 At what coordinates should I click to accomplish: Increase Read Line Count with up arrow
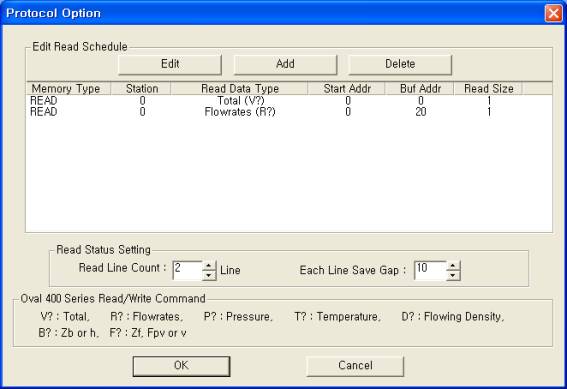209,266
